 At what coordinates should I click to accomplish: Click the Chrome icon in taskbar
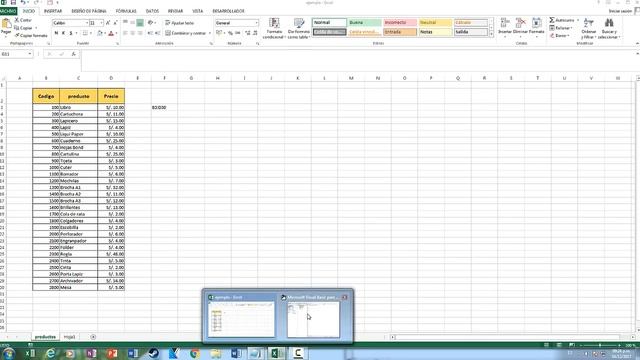tap(195, 353)
